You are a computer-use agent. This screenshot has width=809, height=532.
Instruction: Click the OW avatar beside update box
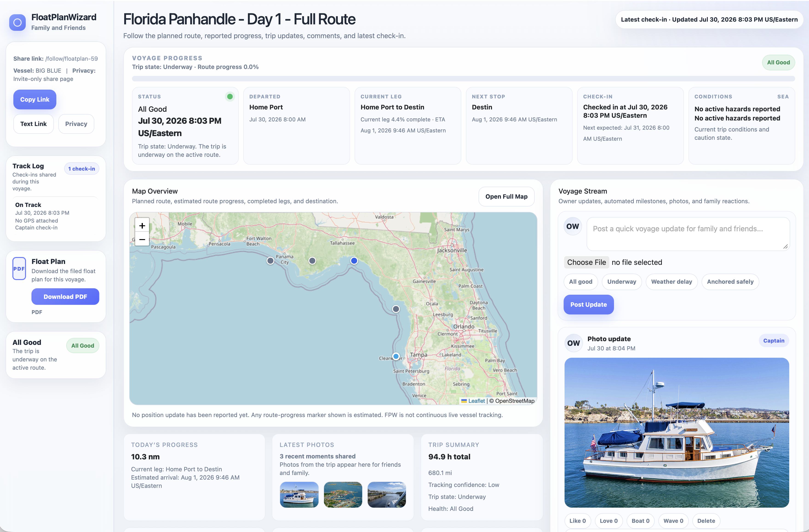tap(573, 226)
